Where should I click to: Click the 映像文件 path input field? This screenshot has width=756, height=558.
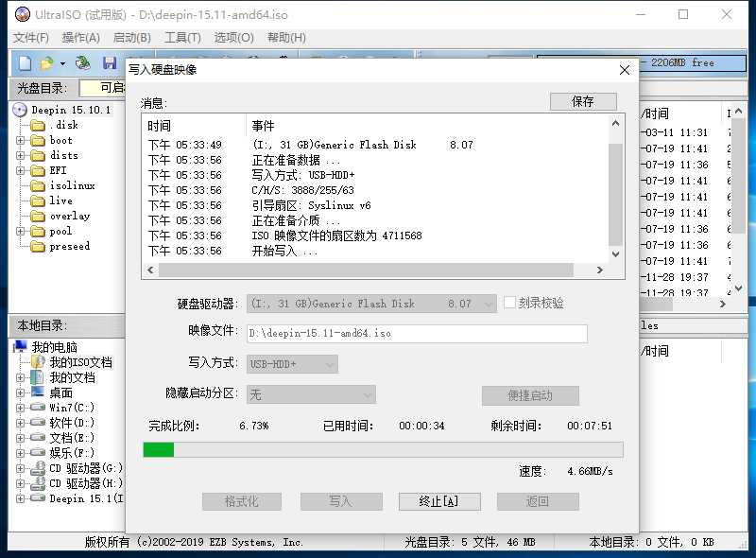(x=417, y=333)
